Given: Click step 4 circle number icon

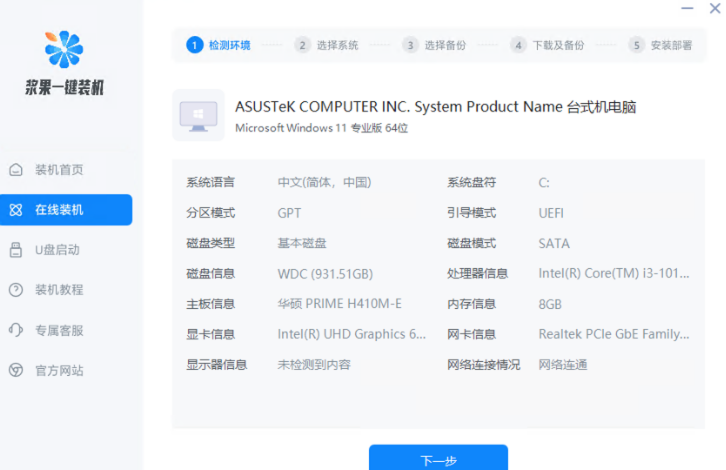Looking at the screenshot, I should click(x=518, y=45).
